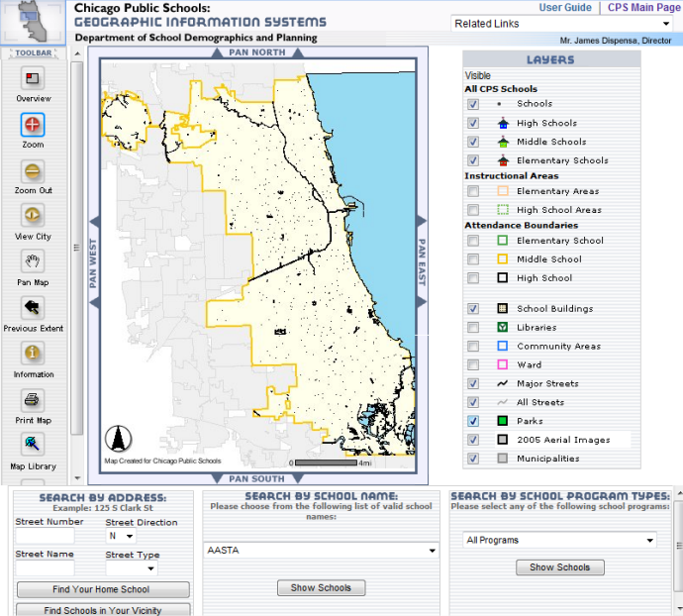Click the Major Streets line icon

503,383
